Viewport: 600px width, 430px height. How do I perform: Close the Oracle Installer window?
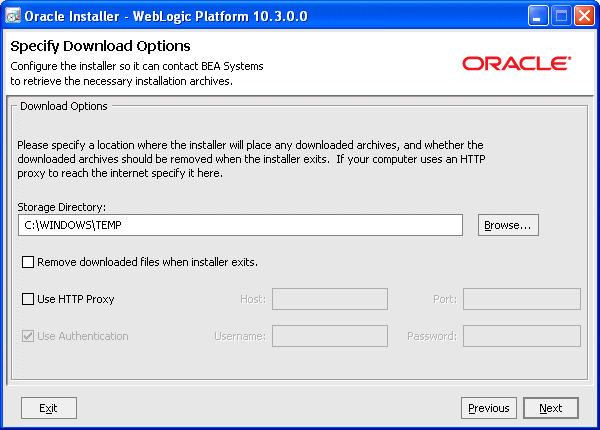tap(584, 16)
